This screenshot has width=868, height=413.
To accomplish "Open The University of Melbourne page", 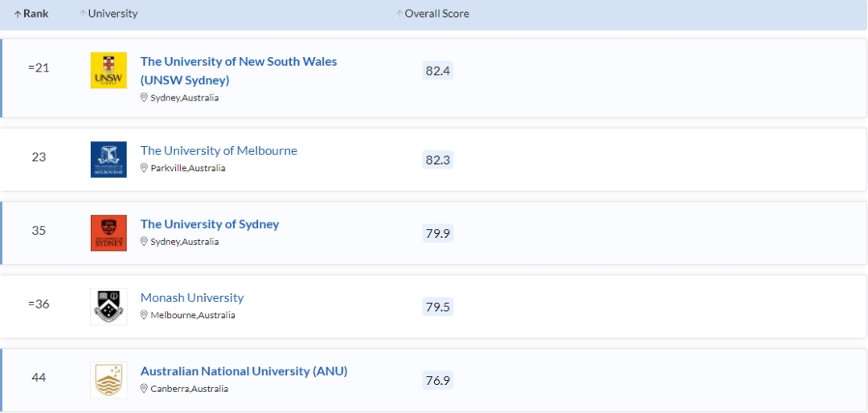I will tap(219, 150).
